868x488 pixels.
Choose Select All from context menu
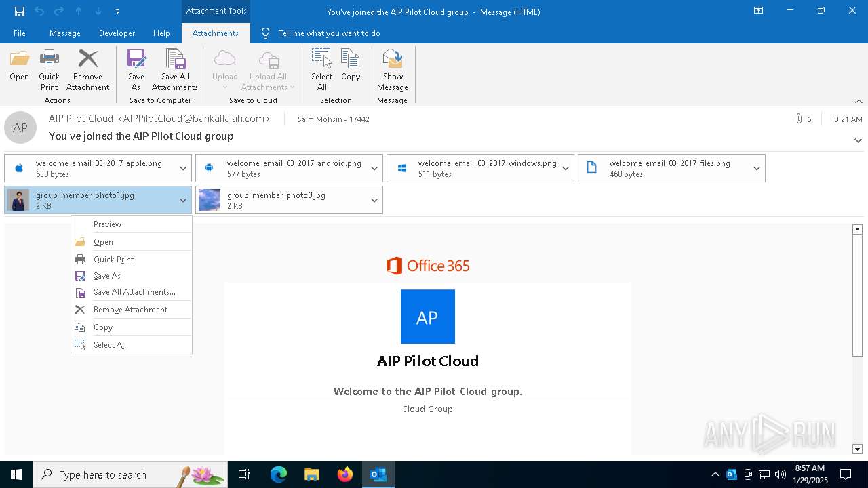click(132, 345)
